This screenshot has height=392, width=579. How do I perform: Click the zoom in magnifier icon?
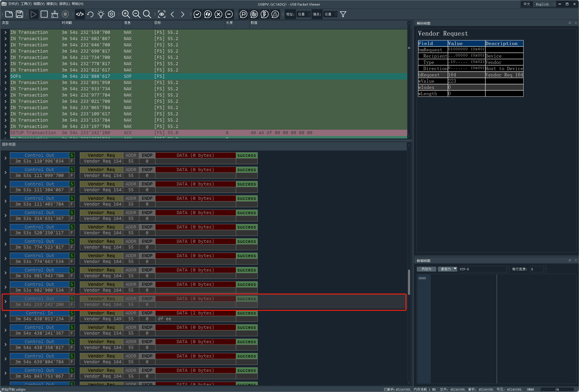pyautogui.click(x=126, y=14)
